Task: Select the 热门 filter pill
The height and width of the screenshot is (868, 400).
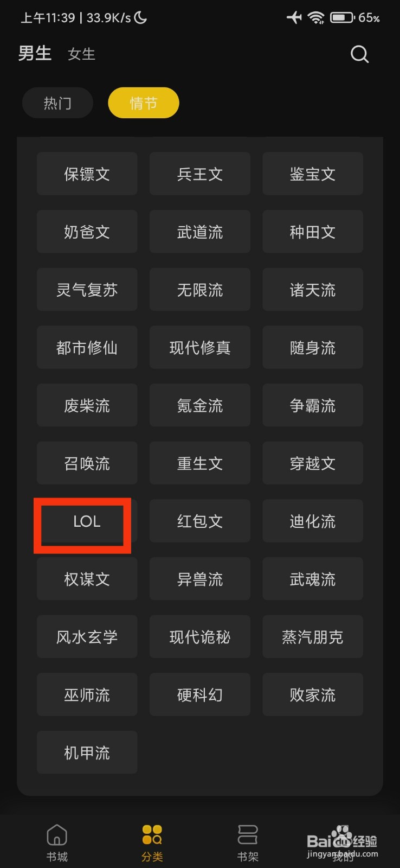Action: [57, 103]
